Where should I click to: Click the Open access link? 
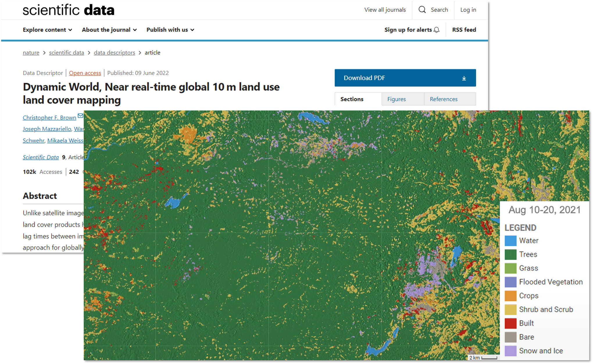pyautogui.click(x=85, y=73)
